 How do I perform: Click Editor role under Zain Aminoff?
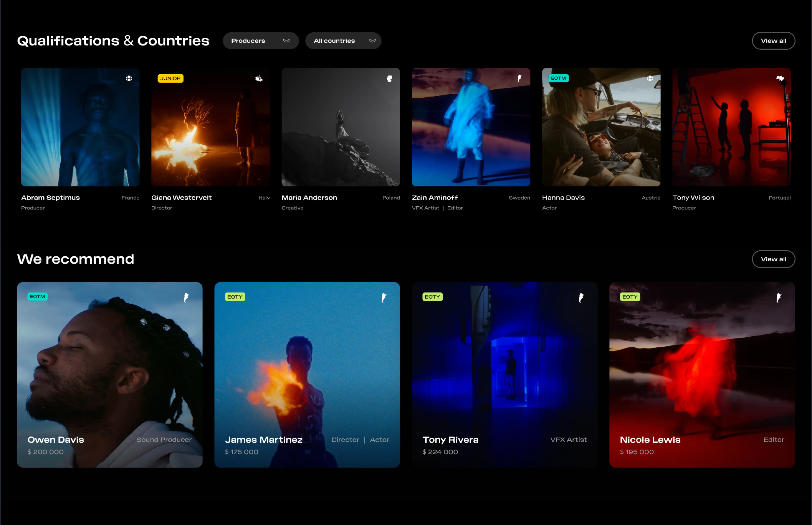click(x=455, y=208)
